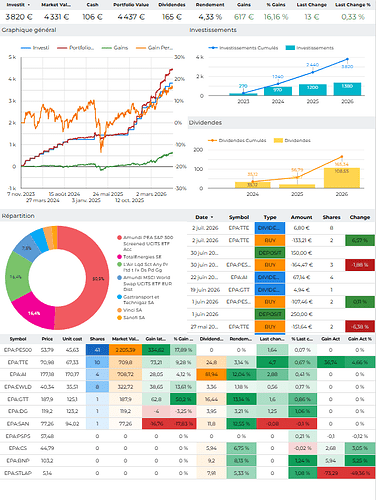
Task: Select the 2025 investment bar labeled 1200
Action: click(x=312, y=90)
